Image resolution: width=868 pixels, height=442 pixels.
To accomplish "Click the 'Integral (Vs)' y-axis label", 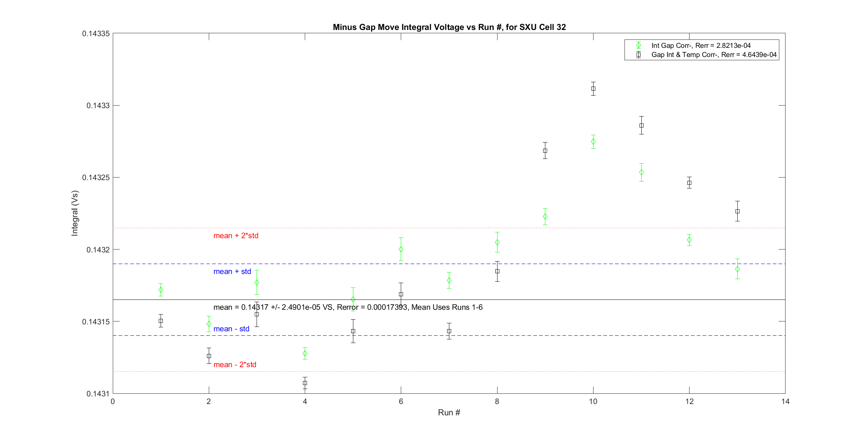I will point(75,213).
